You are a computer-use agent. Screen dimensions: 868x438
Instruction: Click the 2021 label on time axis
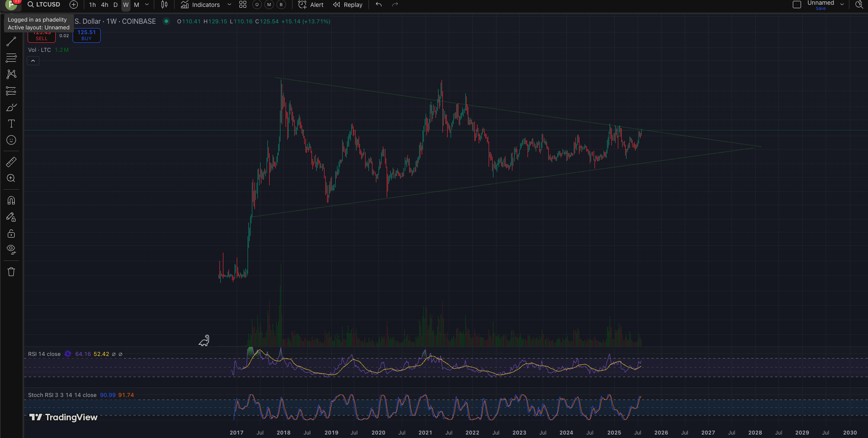425,432
